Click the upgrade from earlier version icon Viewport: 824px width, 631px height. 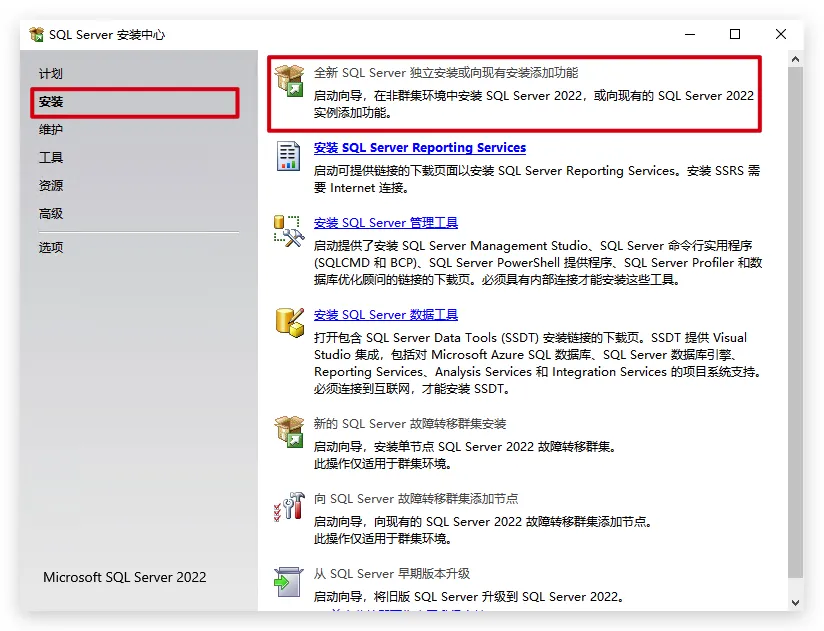pos(289,582)
